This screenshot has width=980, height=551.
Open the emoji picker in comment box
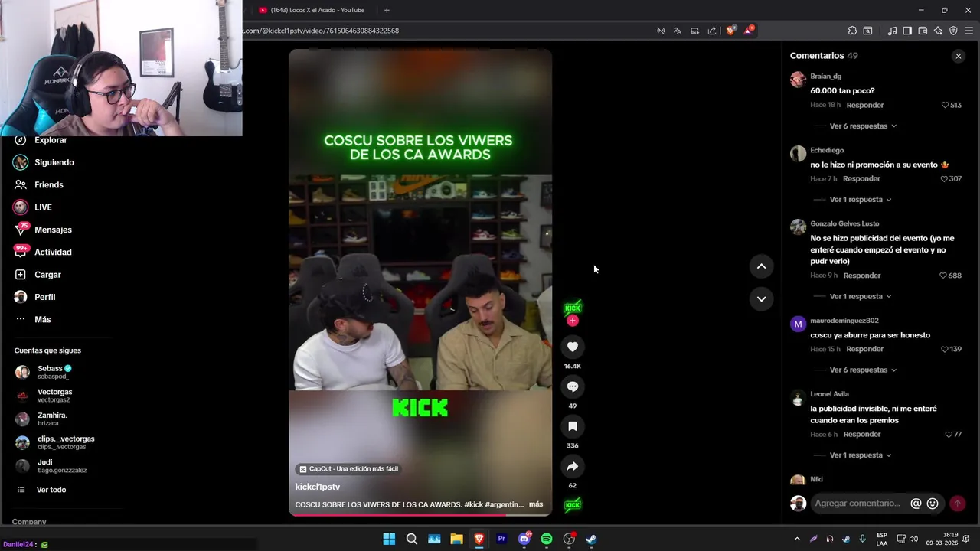[x=933, y=504]
